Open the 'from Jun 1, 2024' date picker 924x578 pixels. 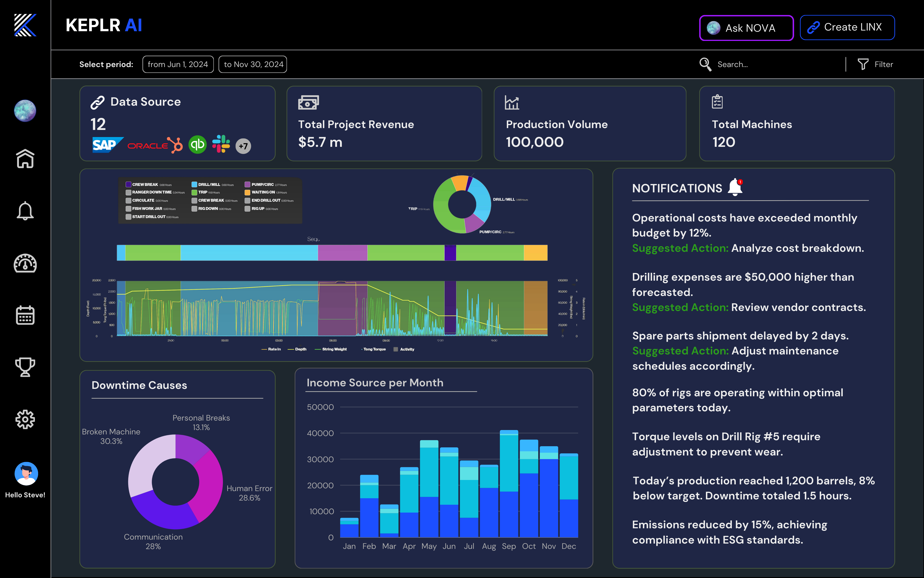[178, 64]
